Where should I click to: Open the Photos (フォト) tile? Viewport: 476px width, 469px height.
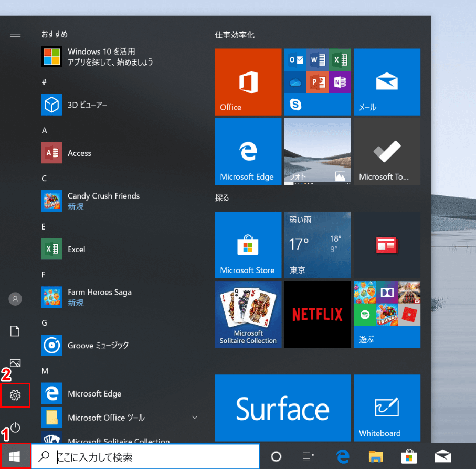tap(317, 151)
